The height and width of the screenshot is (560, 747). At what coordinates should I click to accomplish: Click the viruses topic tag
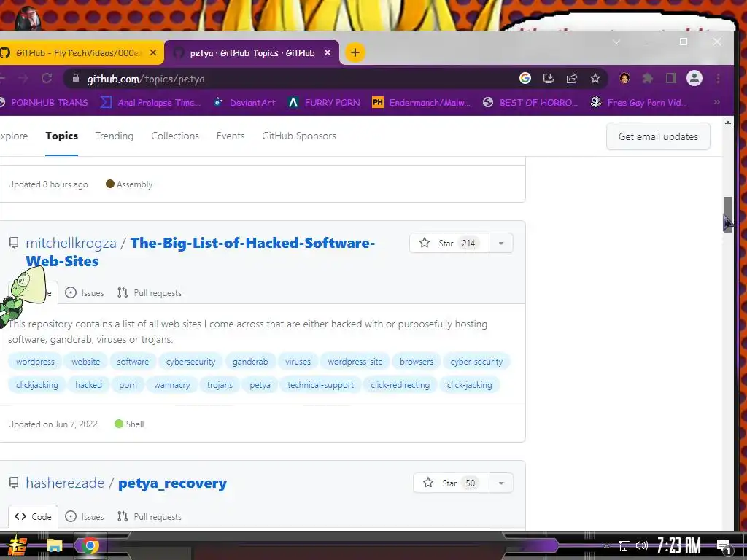(x=298, y=362)
